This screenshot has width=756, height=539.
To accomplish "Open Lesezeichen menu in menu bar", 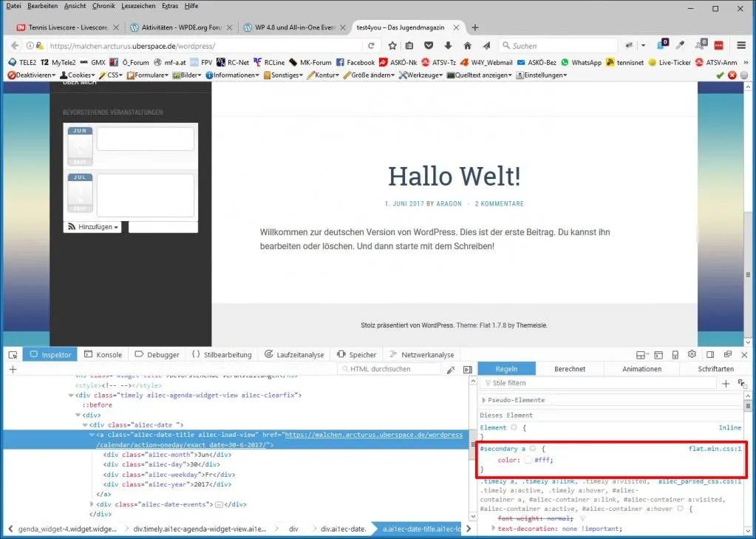I will [138, 6].
